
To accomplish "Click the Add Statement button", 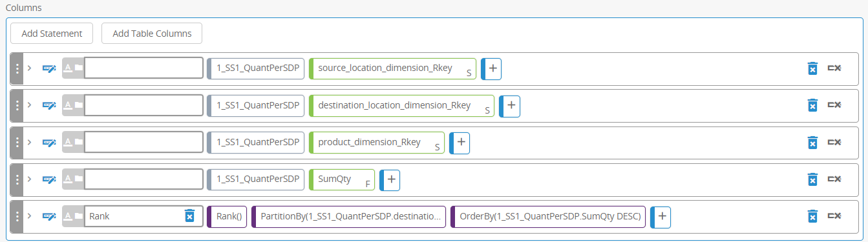I will (x=52, y=34).
